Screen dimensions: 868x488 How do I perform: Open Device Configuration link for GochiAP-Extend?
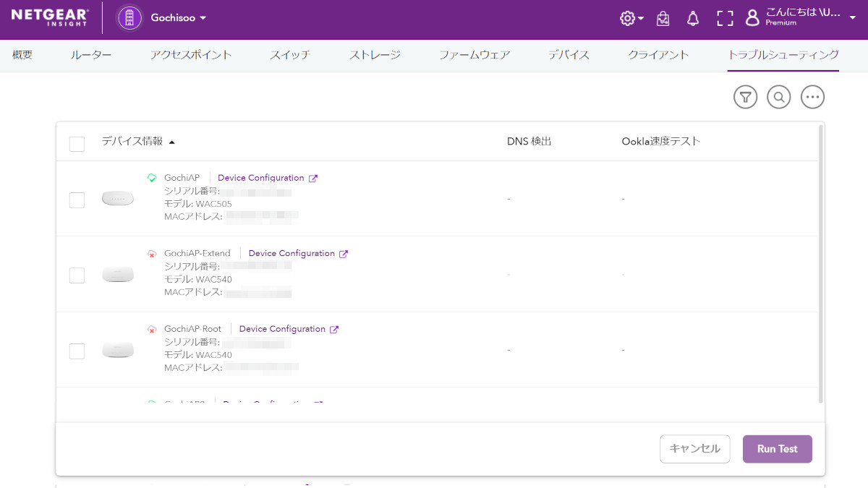pos(292,254)
